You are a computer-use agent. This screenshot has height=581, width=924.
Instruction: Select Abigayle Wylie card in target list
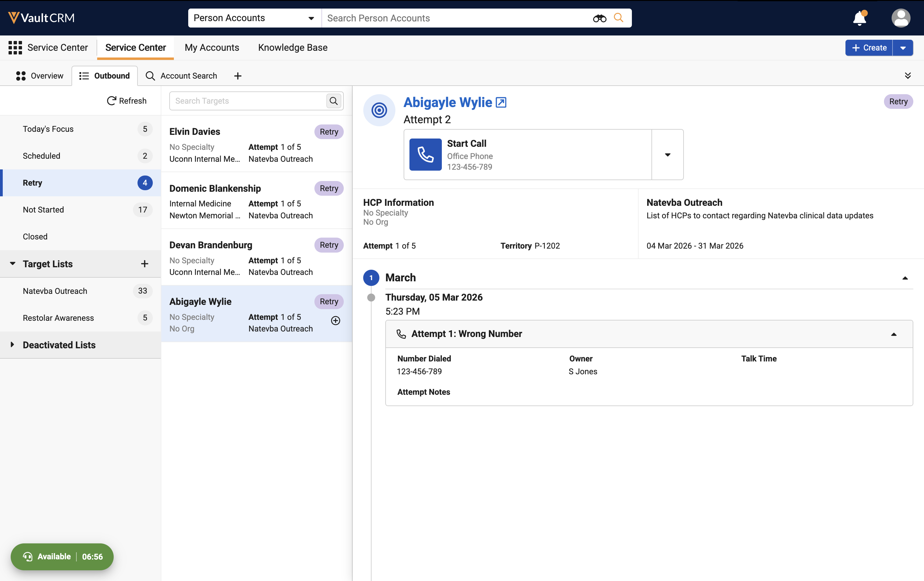click(x=256, y=314)
